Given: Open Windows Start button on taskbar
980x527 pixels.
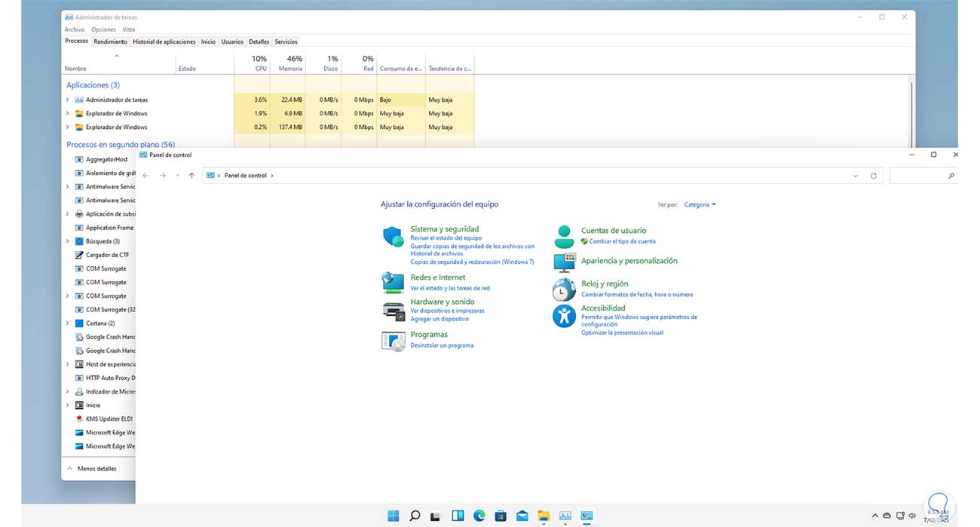Looking at the screenshot, I should coord(393,516).
